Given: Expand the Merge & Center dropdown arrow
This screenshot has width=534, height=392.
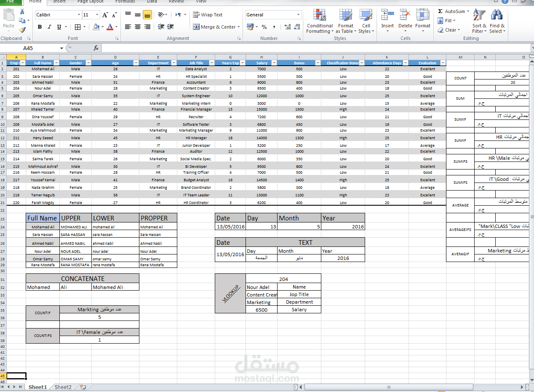Looking at the screenshot, I should click(x=238, y=27).
